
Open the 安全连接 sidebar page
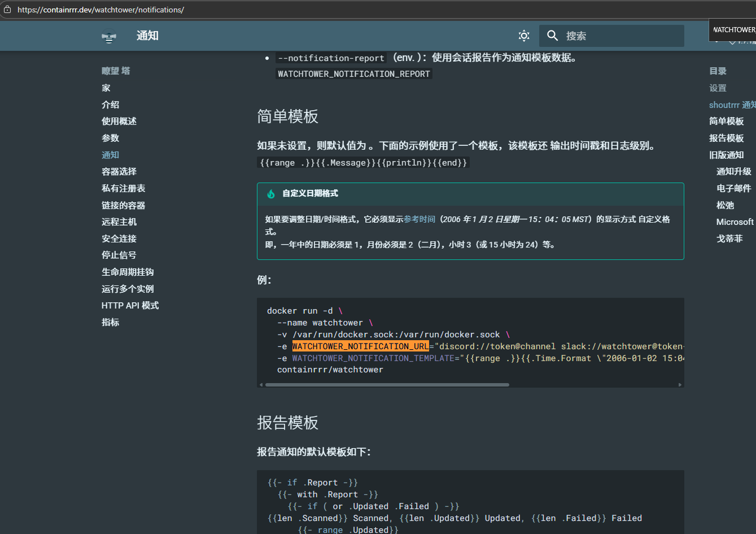[x=119, y=238]
